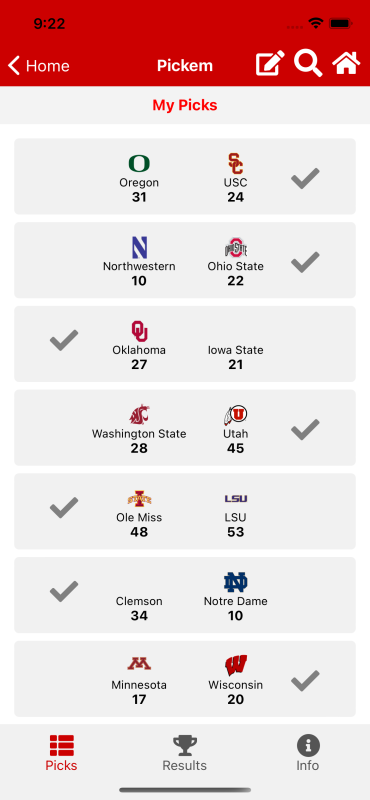Tap the Notre Dame logo
Image resolution: width=370 pixels, height=800 pixels.
point(235,582)
